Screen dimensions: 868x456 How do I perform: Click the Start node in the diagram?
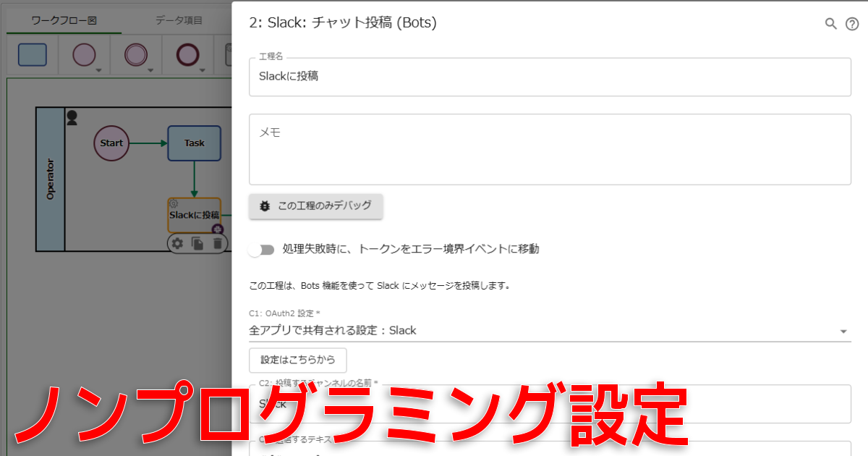111,143
